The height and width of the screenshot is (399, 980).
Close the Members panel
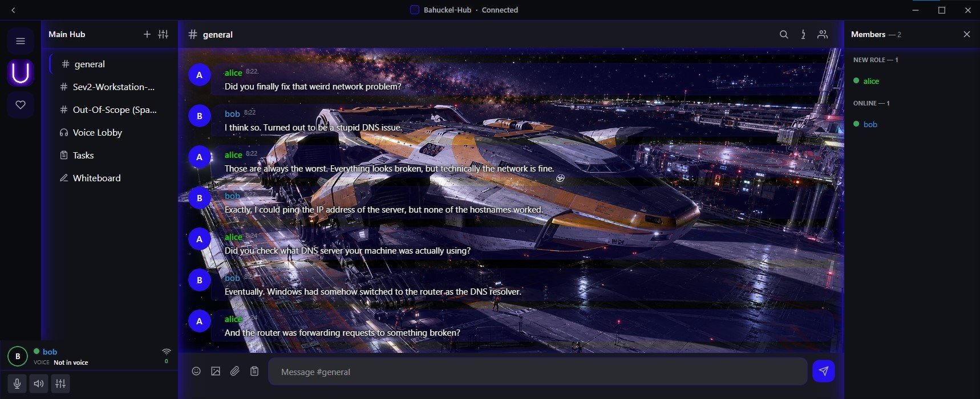(966, 34)
